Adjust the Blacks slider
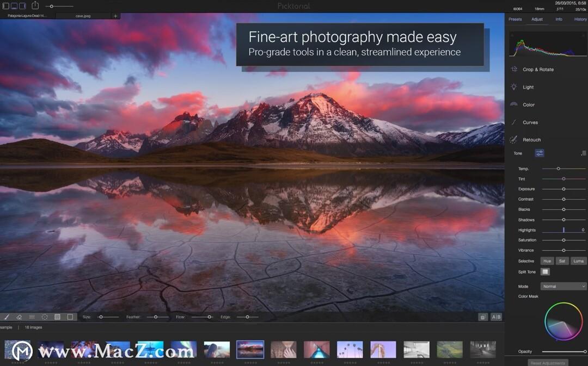Image resolution: width=588 pixels, height=366 pixels. point(563,209)
